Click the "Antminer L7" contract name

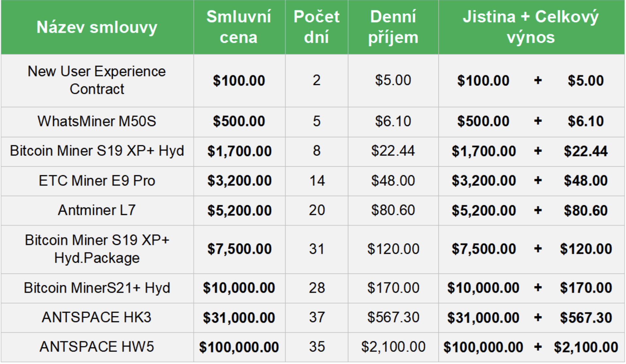(x=97, y=210)
